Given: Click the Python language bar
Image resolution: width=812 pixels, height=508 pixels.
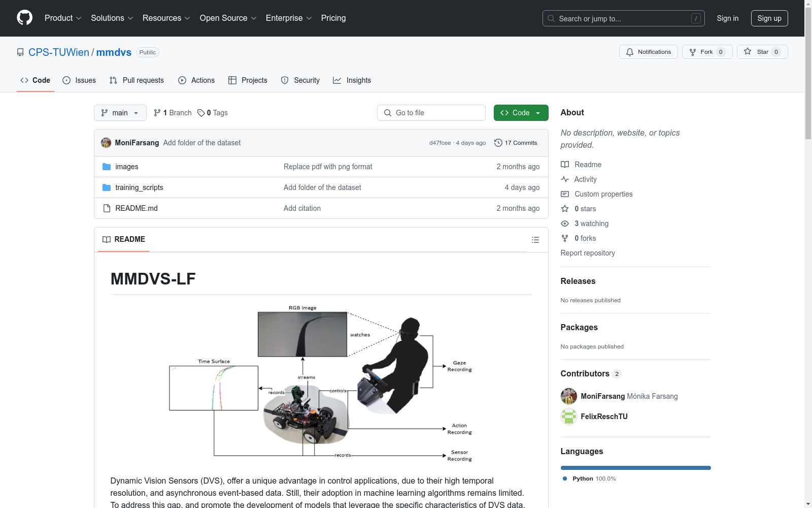Looking at the screenshot, I should (x=635, y=468).
